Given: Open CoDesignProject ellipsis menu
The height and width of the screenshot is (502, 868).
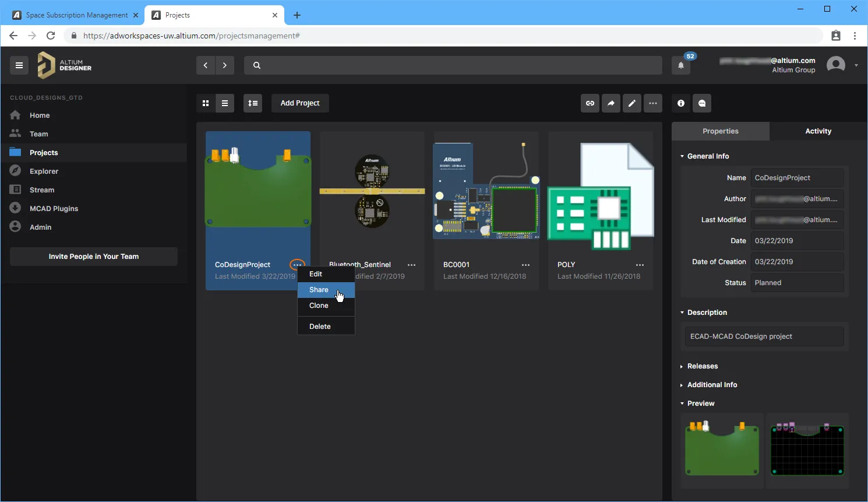Looking at the screenshot, I should click(x=297, y=265).
